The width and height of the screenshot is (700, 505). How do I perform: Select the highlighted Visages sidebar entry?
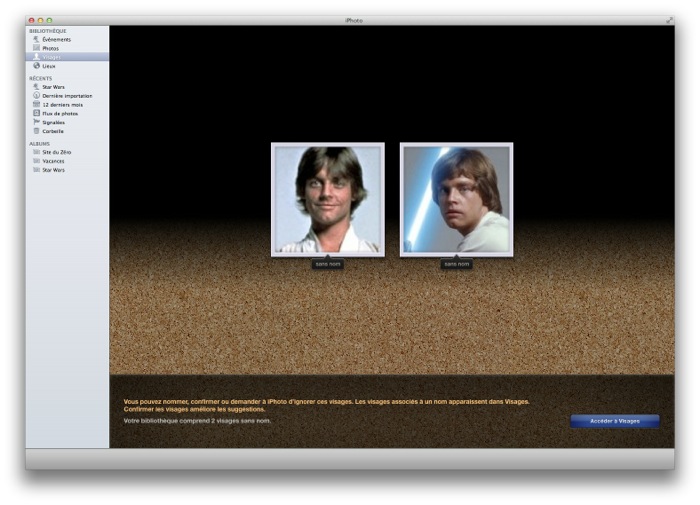67,57
